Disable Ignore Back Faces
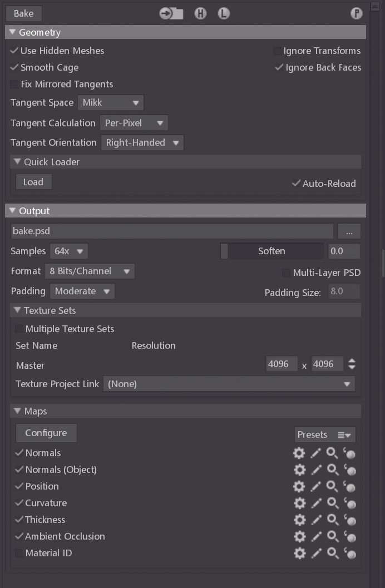 point(279,67)
